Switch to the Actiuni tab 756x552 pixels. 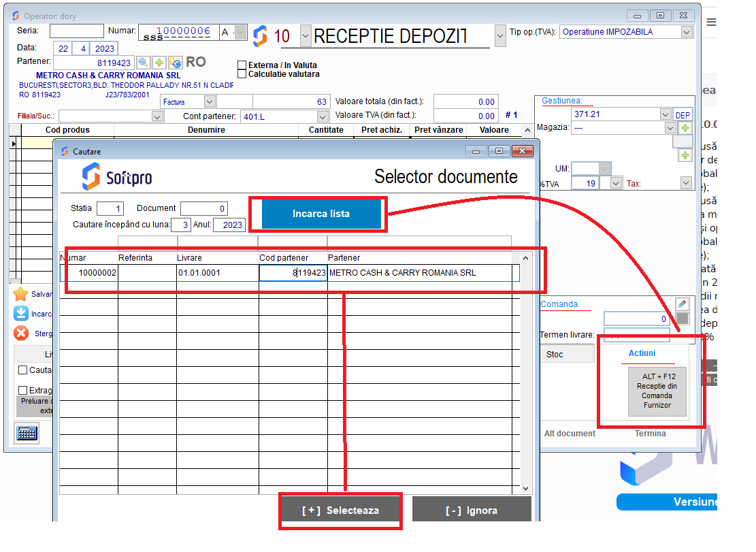642,353
